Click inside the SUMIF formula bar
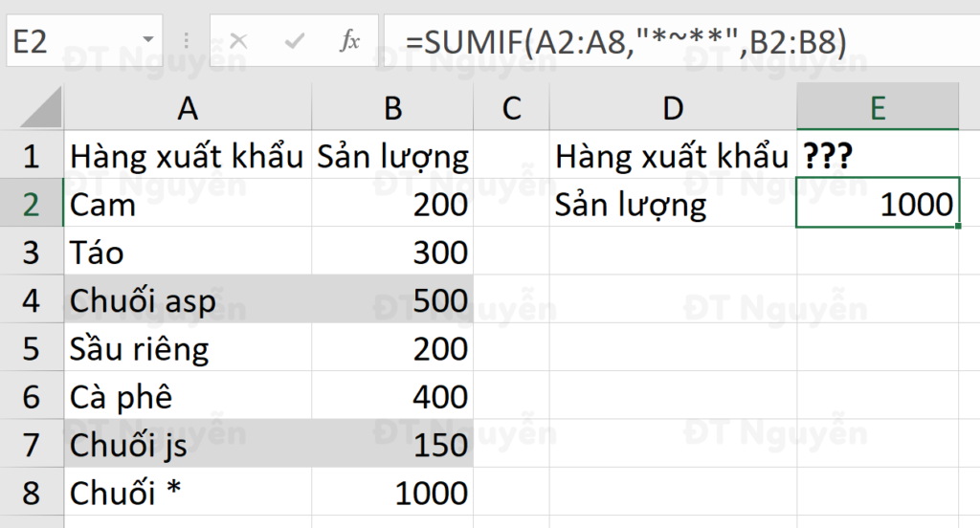This screenshot has height=528, width=980. pos(670,41)
